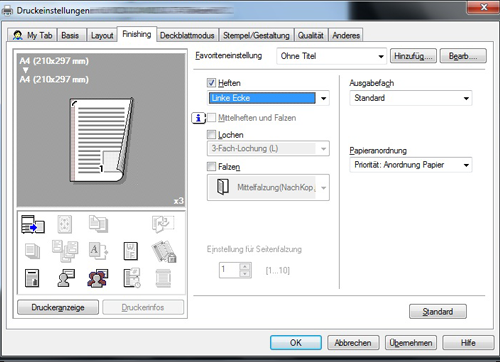This screenshot has width=500, height=362.
Task: Click the blue info icon beside Mittelheften
Action: [198, 118]
